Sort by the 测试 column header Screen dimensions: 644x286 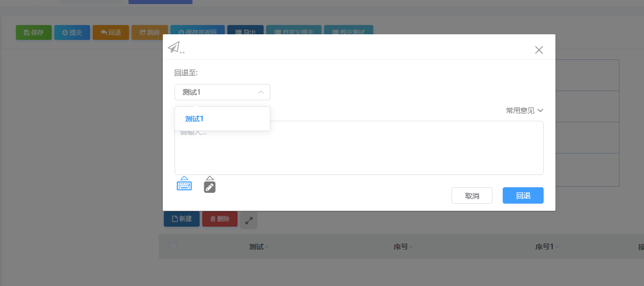pos(259,247)
